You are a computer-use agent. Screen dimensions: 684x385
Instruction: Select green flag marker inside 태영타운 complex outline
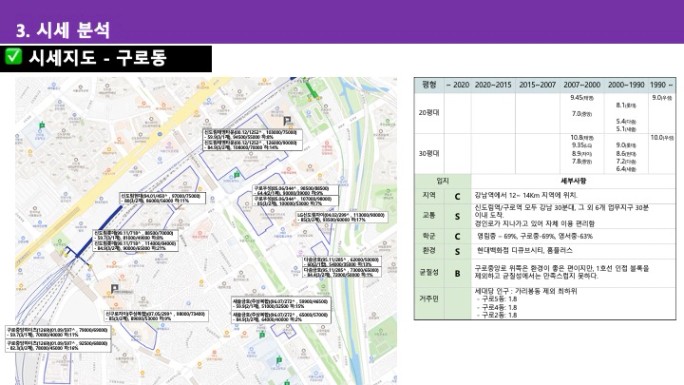236,175
